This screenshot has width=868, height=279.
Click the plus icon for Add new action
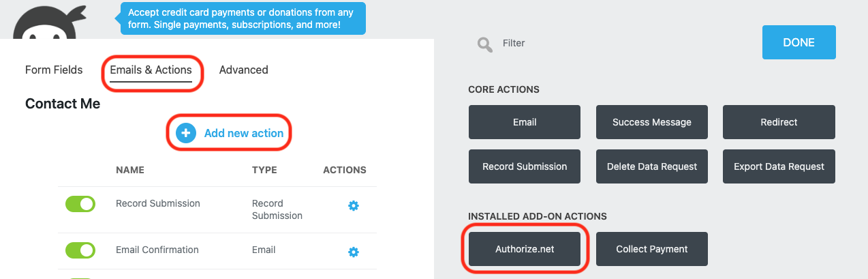186,133
